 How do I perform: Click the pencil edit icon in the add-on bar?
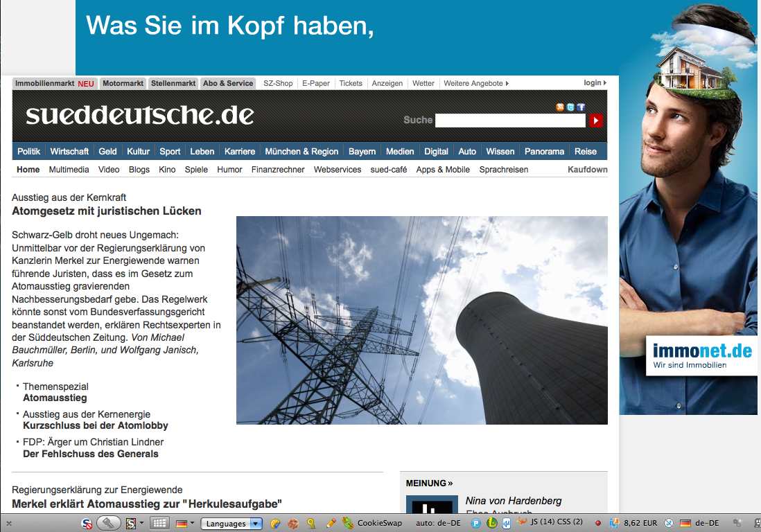330,522
